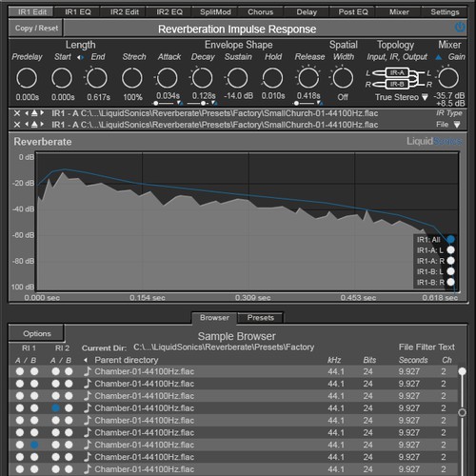Screen dimensions: 476x476
Task: Clear the IR file in the IR Type row
Action: tap(17, 113)
